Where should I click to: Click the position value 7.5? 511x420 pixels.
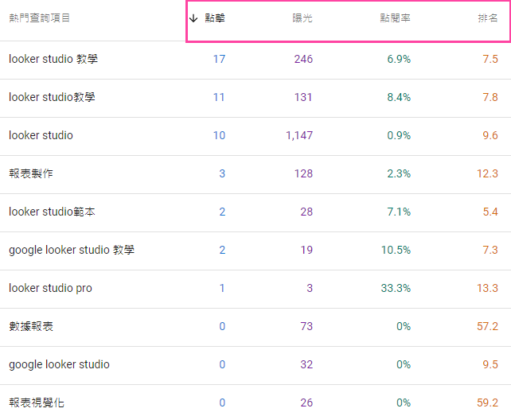[x=490, y=59]
